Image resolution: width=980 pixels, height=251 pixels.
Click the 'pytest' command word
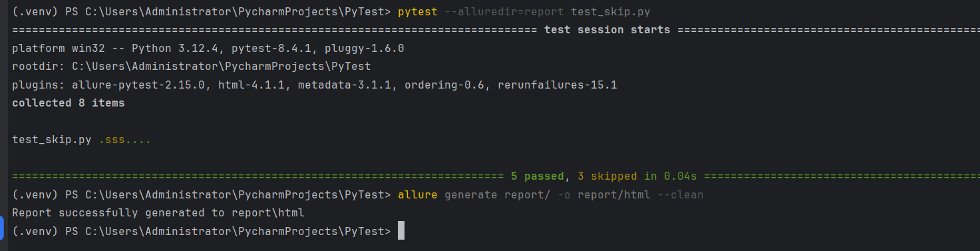(417, 12)
